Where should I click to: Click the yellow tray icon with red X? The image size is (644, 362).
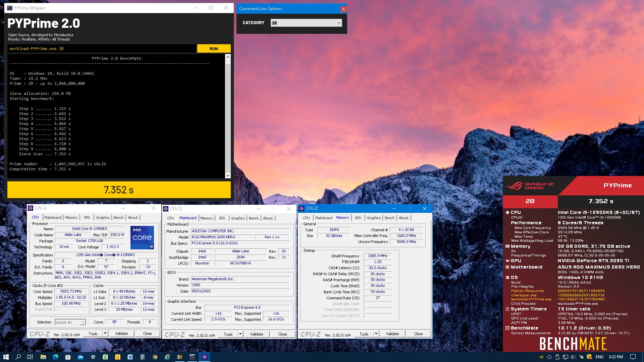pyautogui.click(x=589, y=357)
